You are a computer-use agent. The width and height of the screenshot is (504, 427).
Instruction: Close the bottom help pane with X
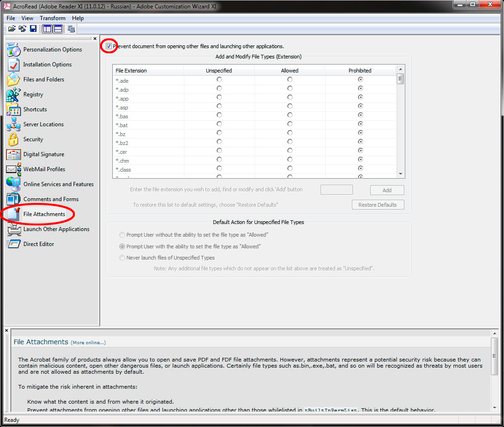[x=7, y=330]
